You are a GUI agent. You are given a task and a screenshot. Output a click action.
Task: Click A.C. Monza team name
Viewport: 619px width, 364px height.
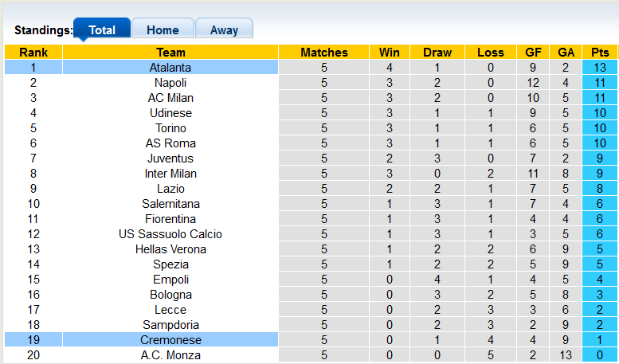(x=170, y=355)
